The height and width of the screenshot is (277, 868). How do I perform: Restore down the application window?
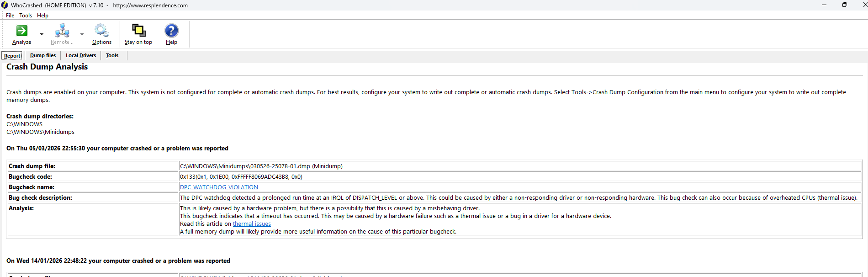844,5
